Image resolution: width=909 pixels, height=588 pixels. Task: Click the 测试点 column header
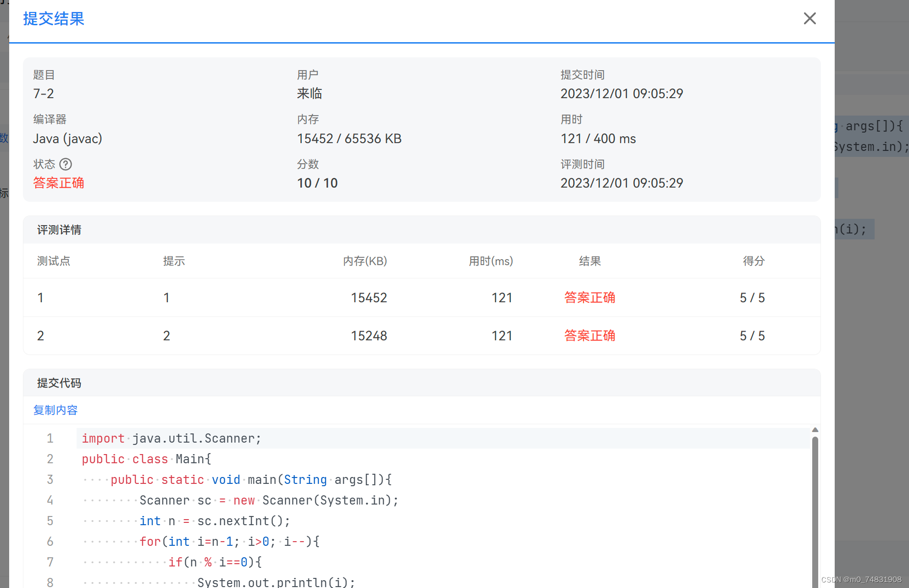(54, 261)
